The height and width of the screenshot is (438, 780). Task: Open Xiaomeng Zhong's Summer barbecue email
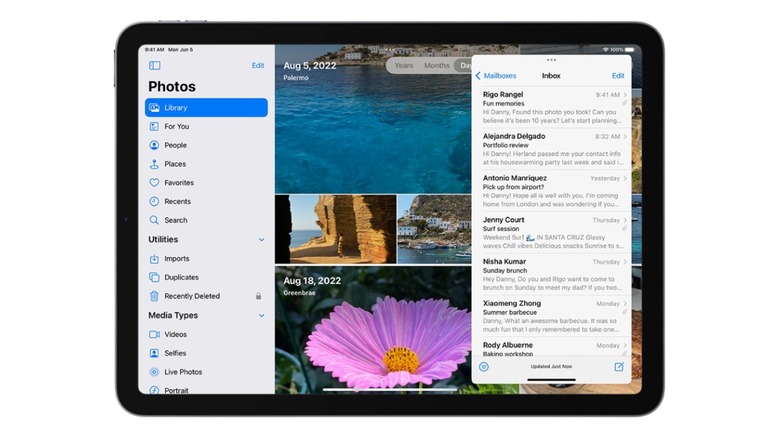(552, 317)
